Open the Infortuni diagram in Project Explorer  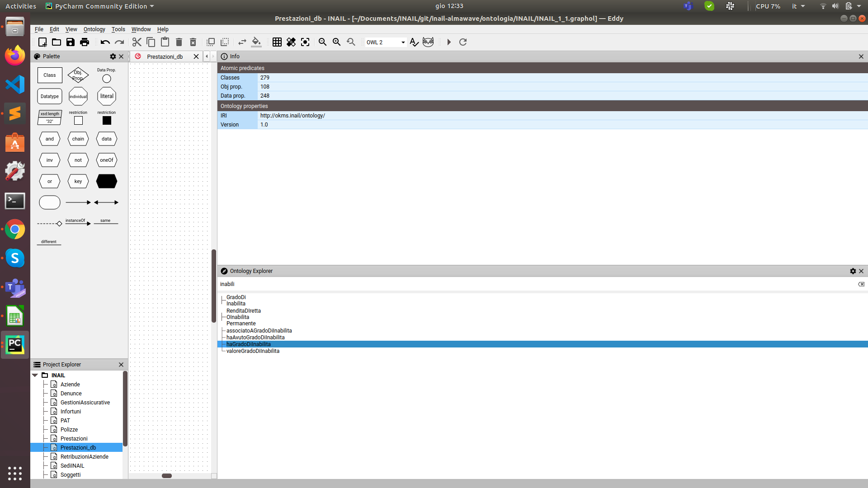71,412
